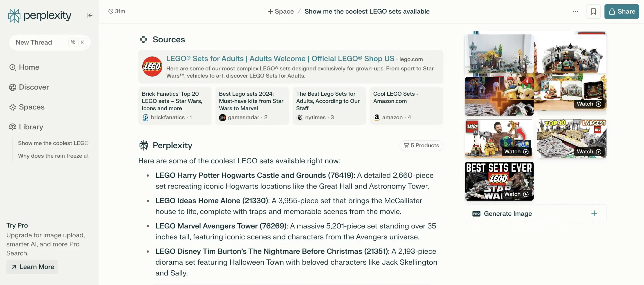
Task: Open the Official LEGO Shop US link
Action: 280,59
